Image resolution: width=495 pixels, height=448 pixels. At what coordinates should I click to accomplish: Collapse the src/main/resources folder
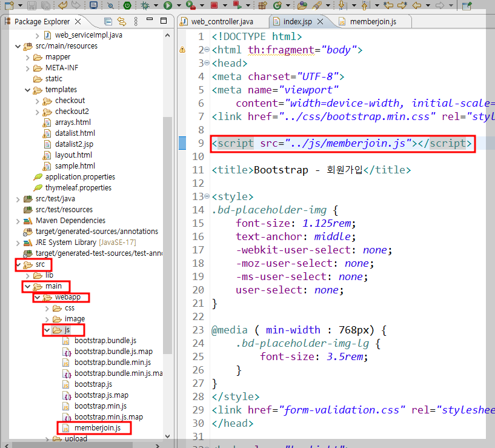pos(18,47)
